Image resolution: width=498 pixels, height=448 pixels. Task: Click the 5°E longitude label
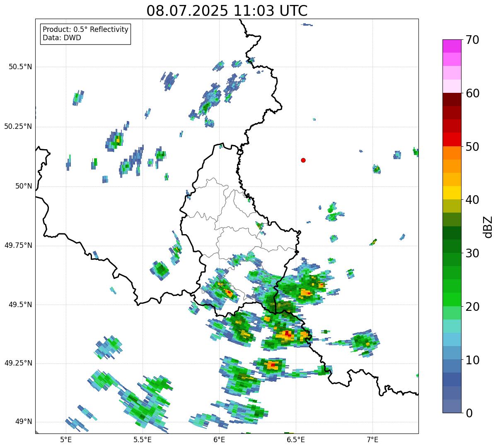[66, 439]
